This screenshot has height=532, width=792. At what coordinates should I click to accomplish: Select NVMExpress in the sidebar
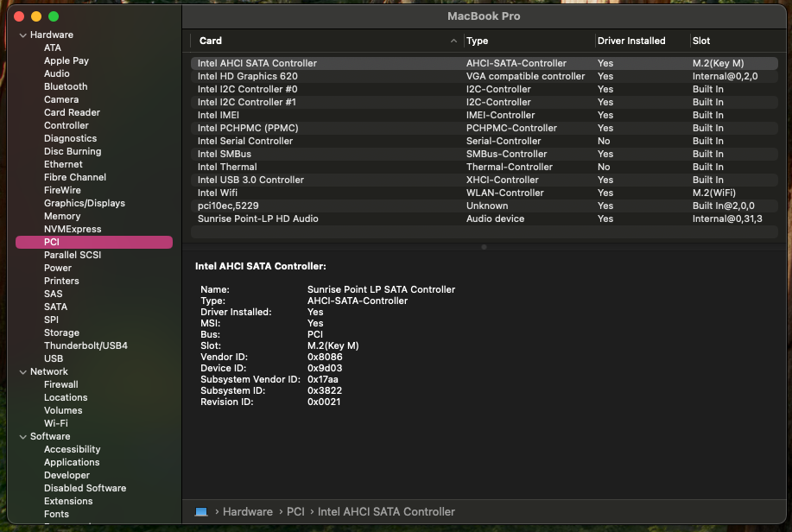point(73,229)
